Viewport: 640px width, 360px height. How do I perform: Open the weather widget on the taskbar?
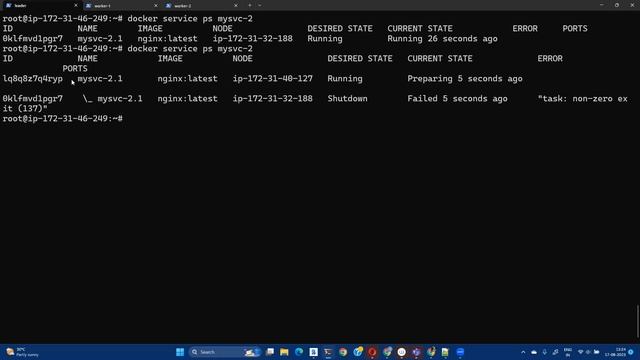(x=23, y=352)
